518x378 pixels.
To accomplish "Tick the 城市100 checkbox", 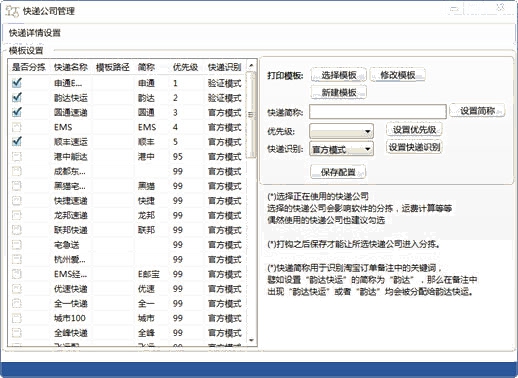I will coord(17,318).
